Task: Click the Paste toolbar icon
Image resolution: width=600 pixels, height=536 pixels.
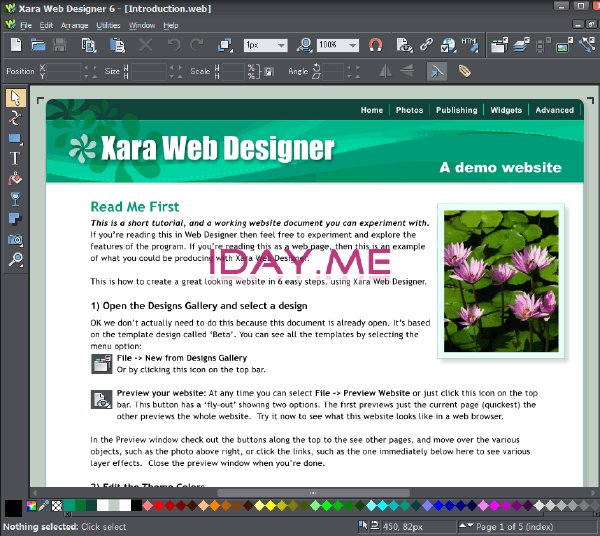Action: [x=117, y=45]
